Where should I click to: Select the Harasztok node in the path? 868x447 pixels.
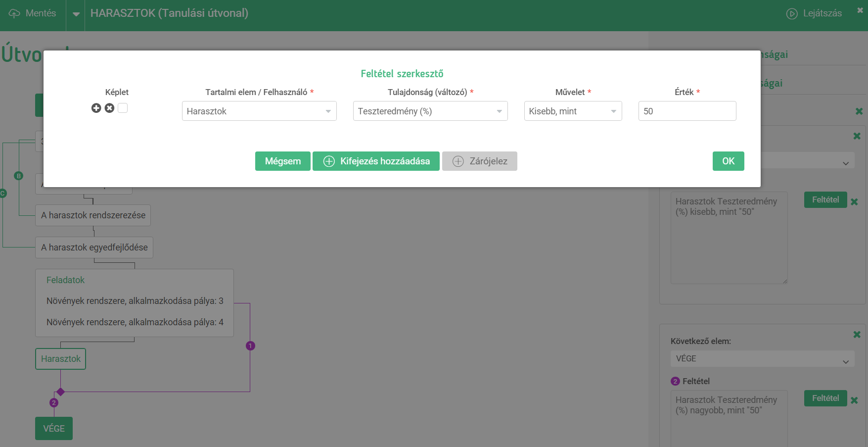61,359
